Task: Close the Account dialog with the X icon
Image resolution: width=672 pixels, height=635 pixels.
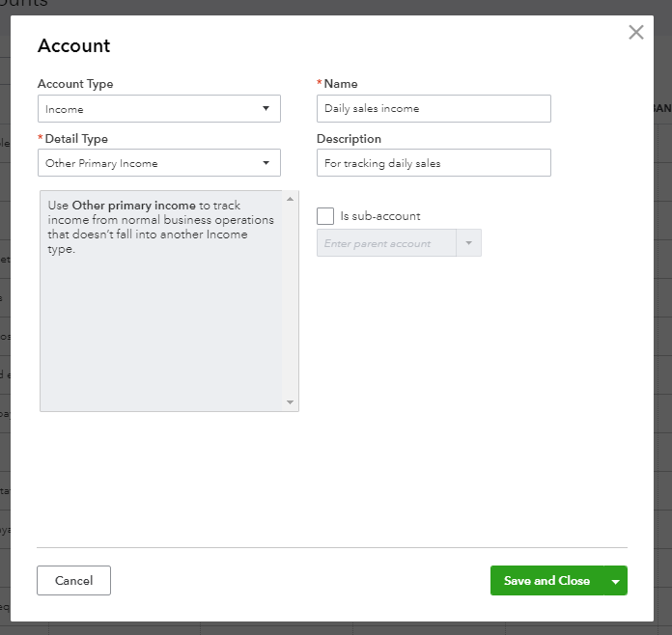Action: 635,33
